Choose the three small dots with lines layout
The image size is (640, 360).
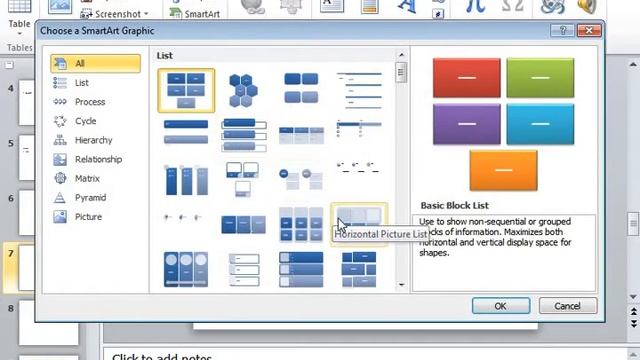pyautogui.click(x=359, y=168)
